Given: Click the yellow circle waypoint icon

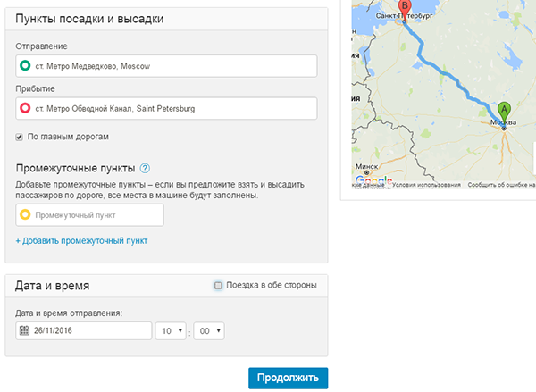Looking at the screenshot, I should 25,215.
